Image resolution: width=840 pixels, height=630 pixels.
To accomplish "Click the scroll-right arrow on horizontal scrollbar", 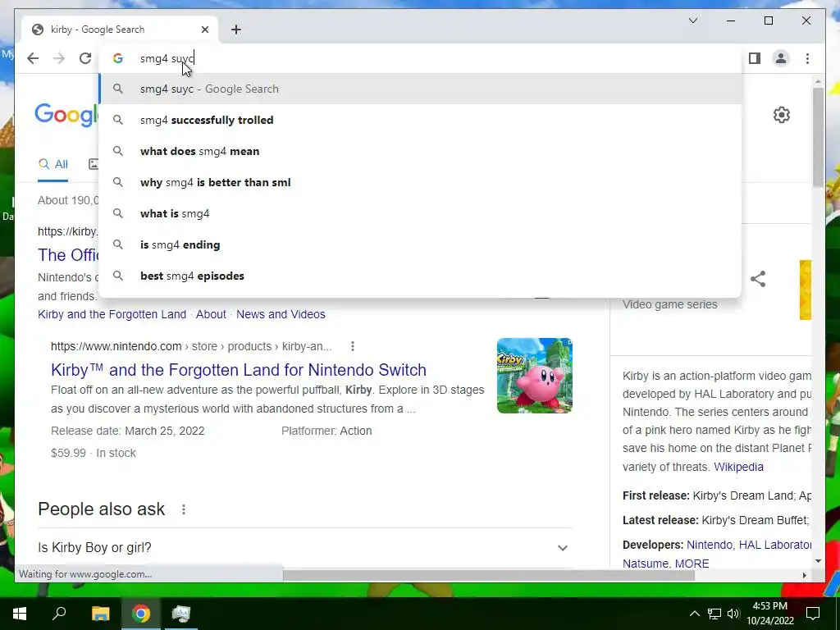I will [804, 575].
